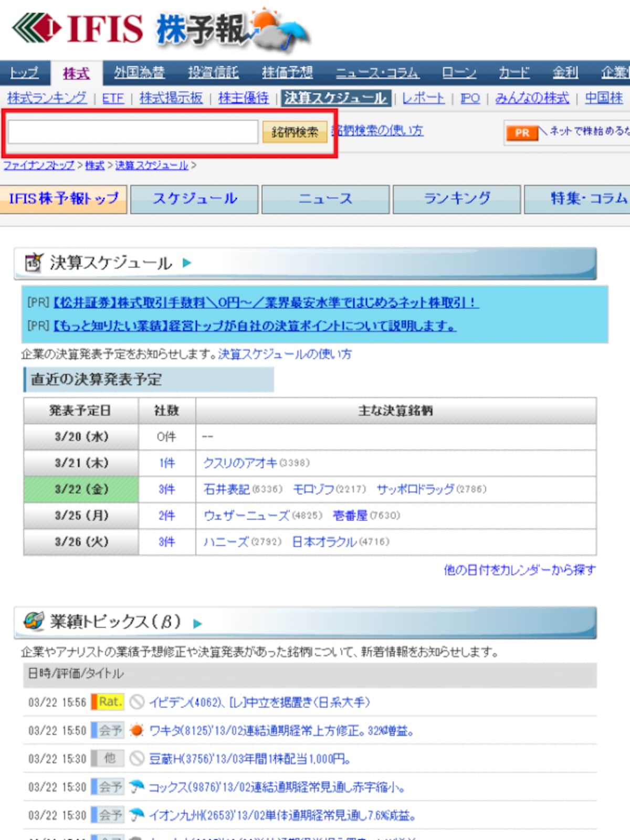Go to ETF submenu link
The image size is (630, 840).
tap(113, 98)
